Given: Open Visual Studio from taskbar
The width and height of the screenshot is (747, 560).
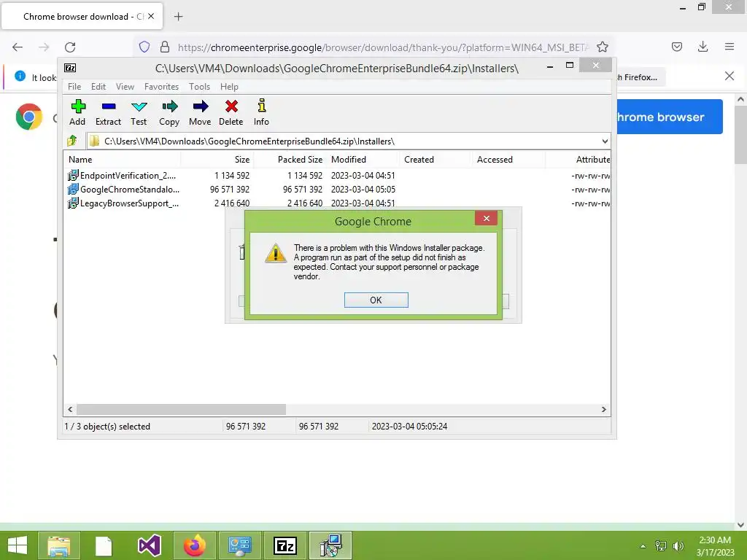Looking at the screenshot, I should [x=149, y=545].
